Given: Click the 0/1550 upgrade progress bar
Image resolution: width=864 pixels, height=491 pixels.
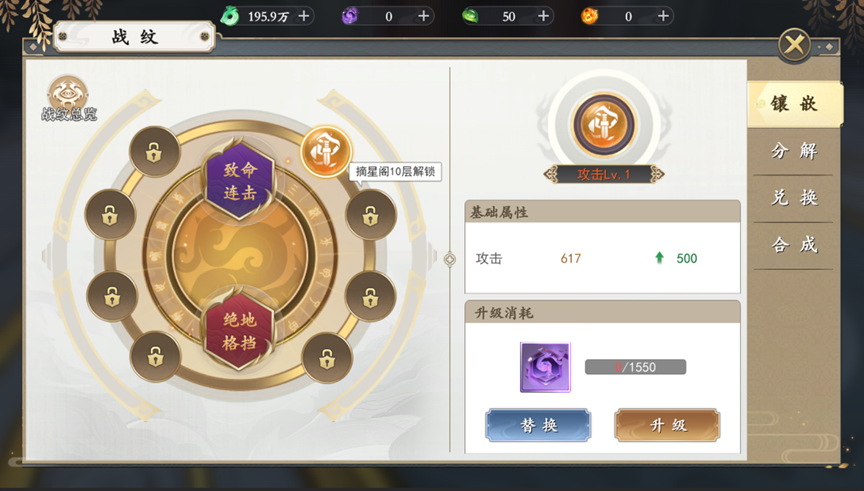Looking at the screenshot, I should tap(635, 367).
